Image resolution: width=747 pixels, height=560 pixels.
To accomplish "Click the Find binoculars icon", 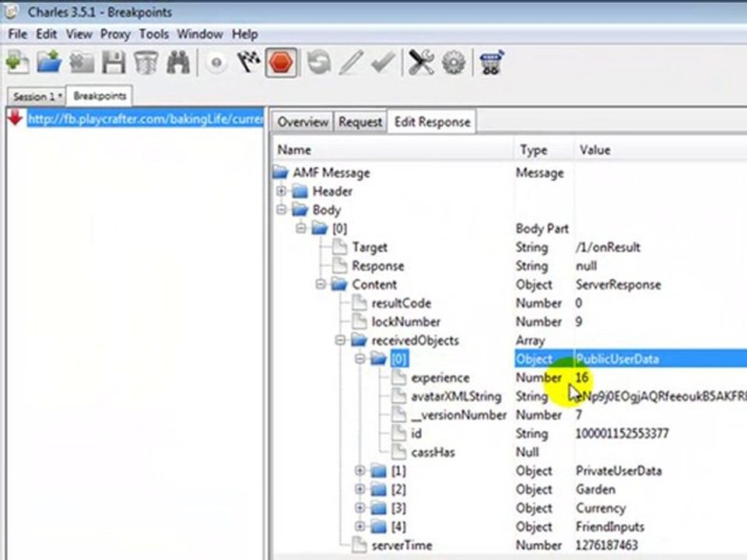I will coord(177,62).
